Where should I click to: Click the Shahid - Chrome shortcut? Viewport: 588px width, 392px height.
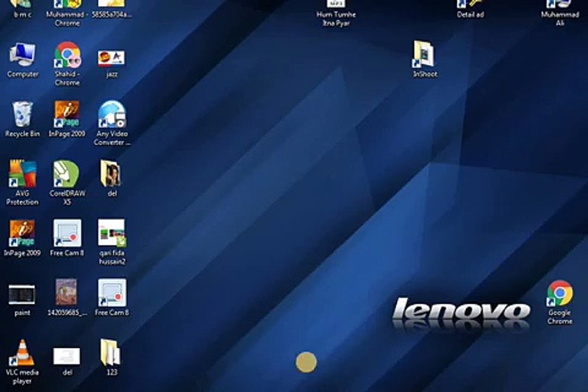(67, 64)
